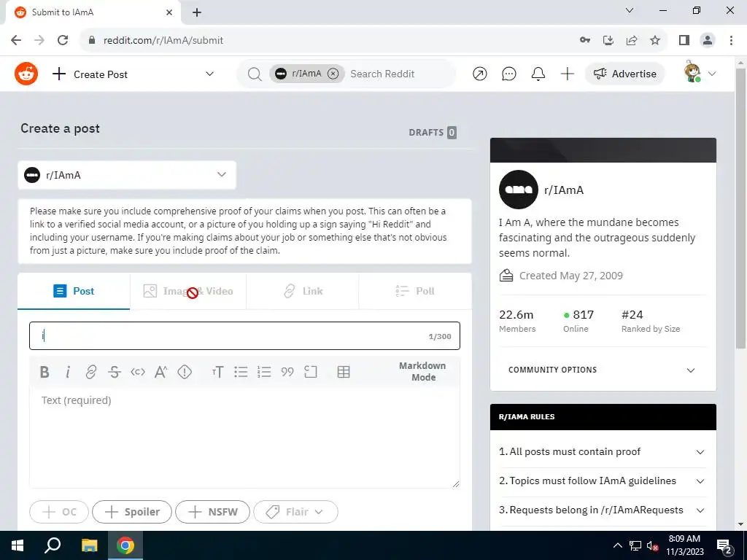This screenshot has width=747, height=560.
Task: Click the Reddit logo home icon
Action: pos(26,74)
